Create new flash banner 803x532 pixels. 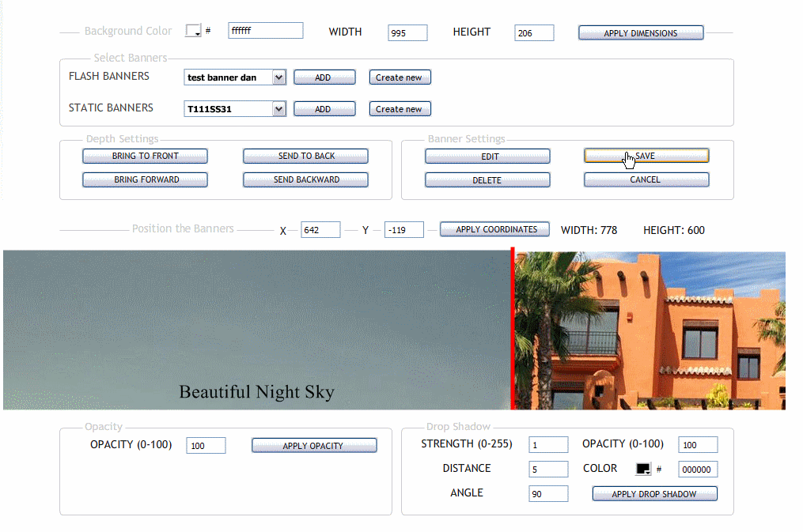[400, 77]
